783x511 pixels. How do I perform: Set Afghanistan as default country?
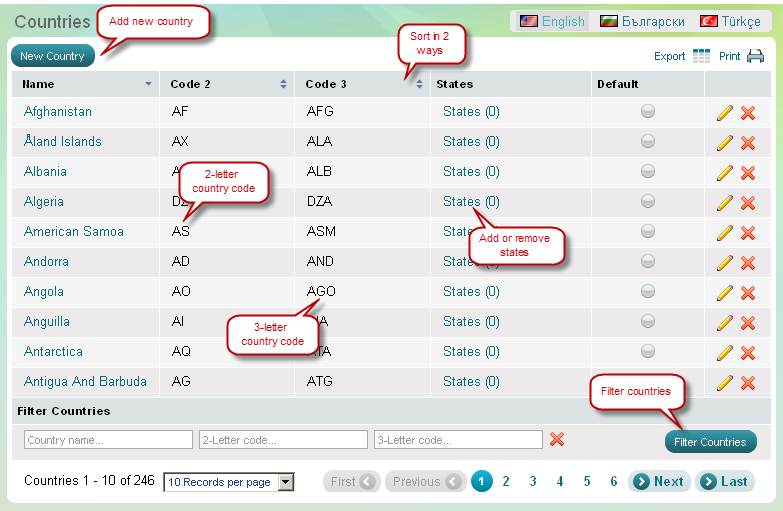pyautogui.click(x=648, y=112)
